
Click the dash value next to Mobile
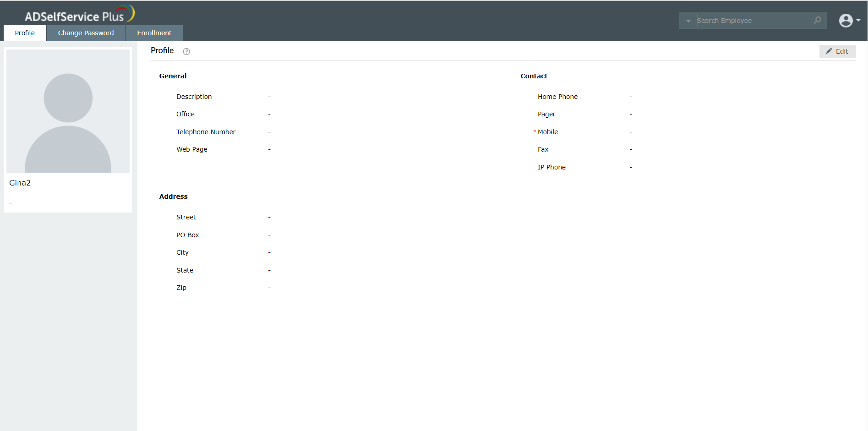[631, 132]
